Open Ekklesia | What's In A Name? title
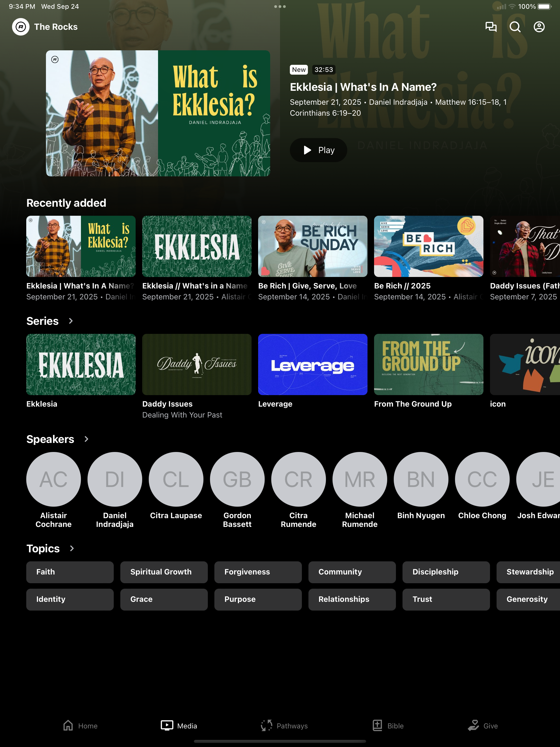This screenshot has height=747, width=560. tap(363, 87)
